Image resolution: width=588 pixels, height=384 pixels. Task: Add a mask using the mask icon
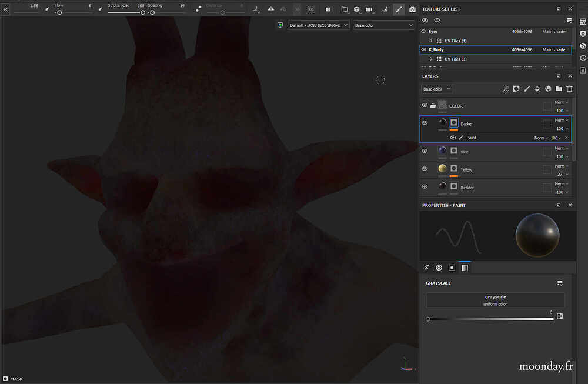point(516,89)
